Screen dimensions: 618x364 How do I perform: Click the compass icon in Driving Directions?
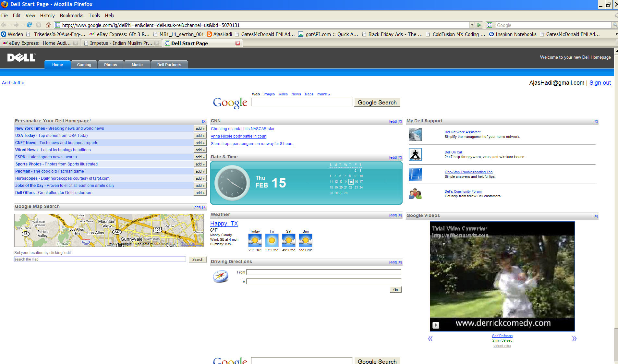[221, 276]
